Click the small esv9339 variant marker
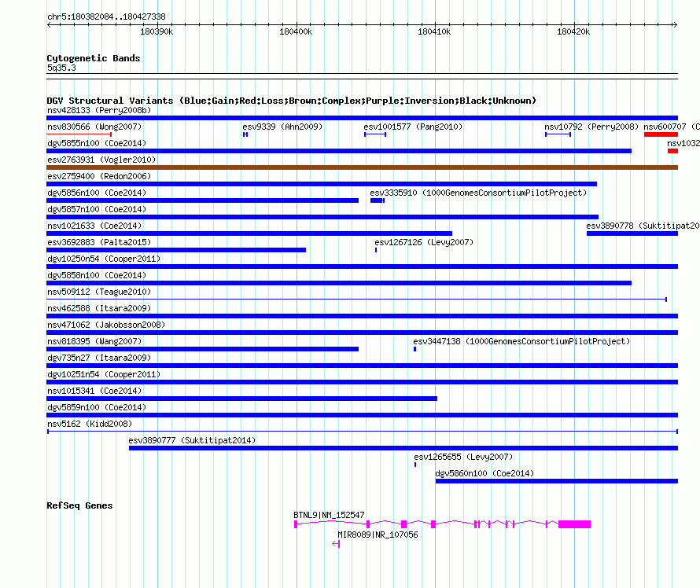The width and height of the screenshot is (700, 588). point(245,134)
